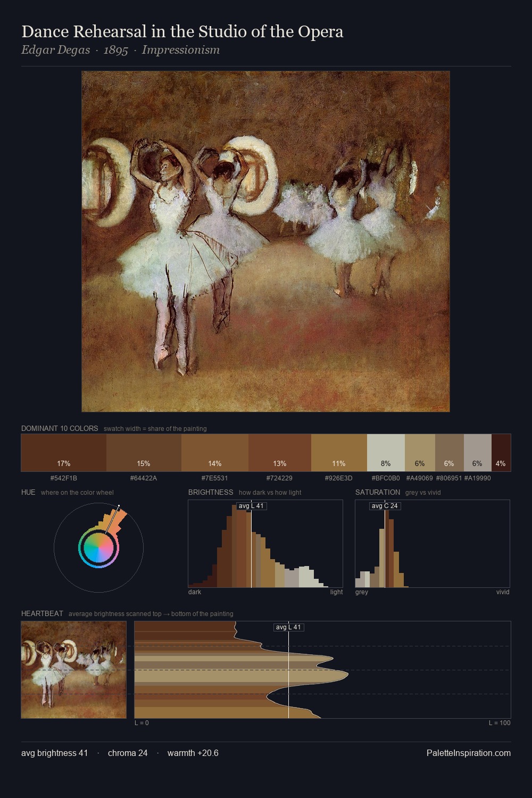
Task: Click the 'avg L 41' label in Heartbeat
Action: (288, 627)
